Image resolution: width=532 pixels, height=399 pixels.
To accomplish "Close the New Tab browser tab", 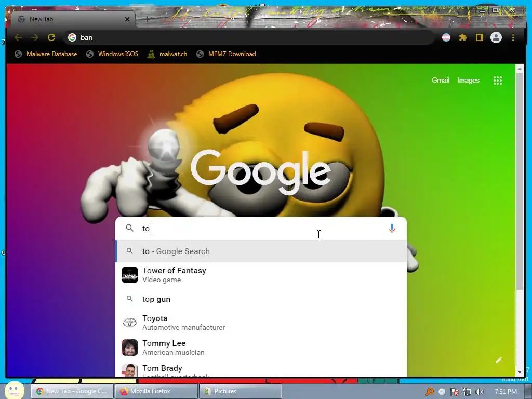I will tap(127, 19).
